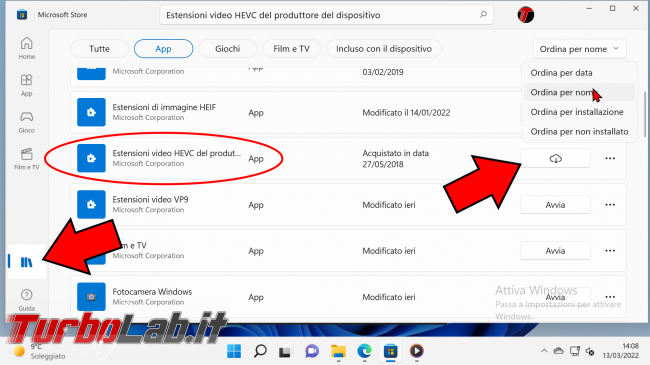Open the Ordina per nome dropdown
The image size is (650, 365).
[579, 49]
